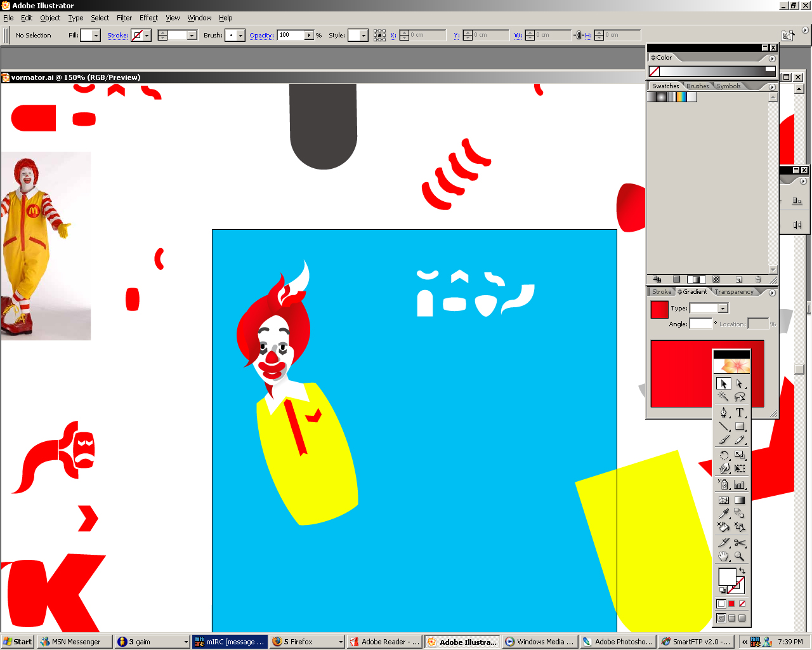Select the Rotate tool

pyautogui.click(x=723, y=455)
